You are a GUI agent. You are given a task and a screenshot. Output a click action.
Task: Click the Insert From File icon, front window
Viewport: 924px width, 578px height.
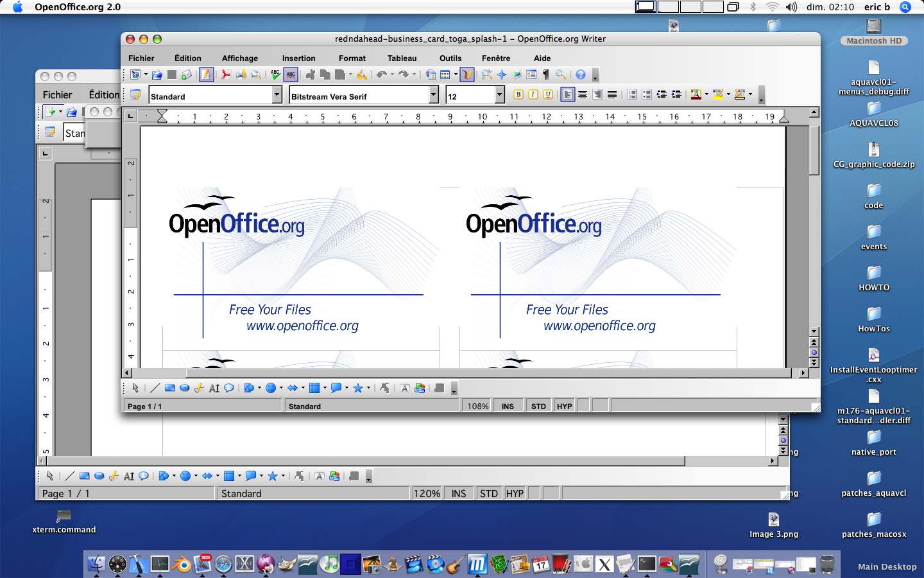(420, 388)
